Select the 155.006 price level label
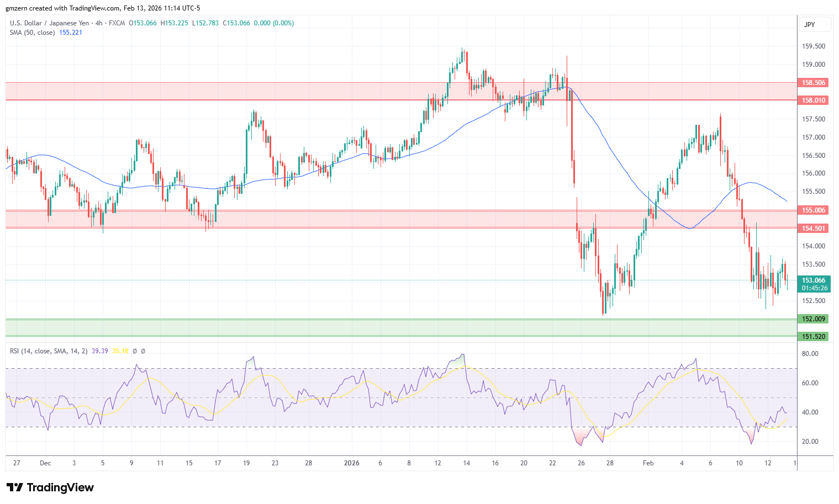The height and width of the screenshot is (504, 839). [814, 210]
